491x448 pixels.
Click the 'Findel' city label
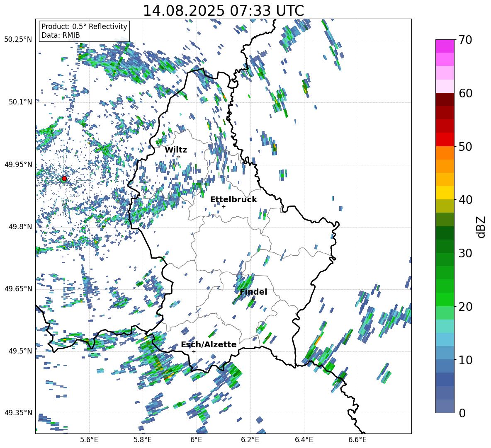253,292
